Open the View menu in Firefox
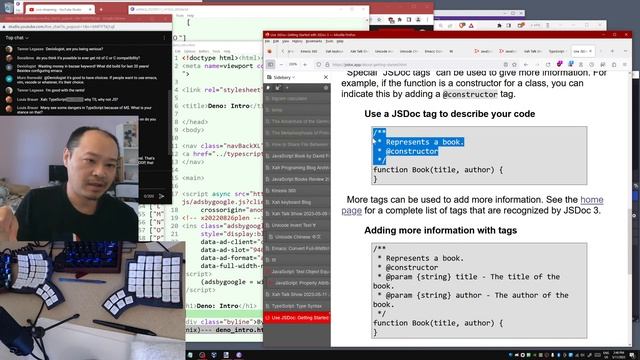This screenshot has width=640, height=360. (285, 41)
